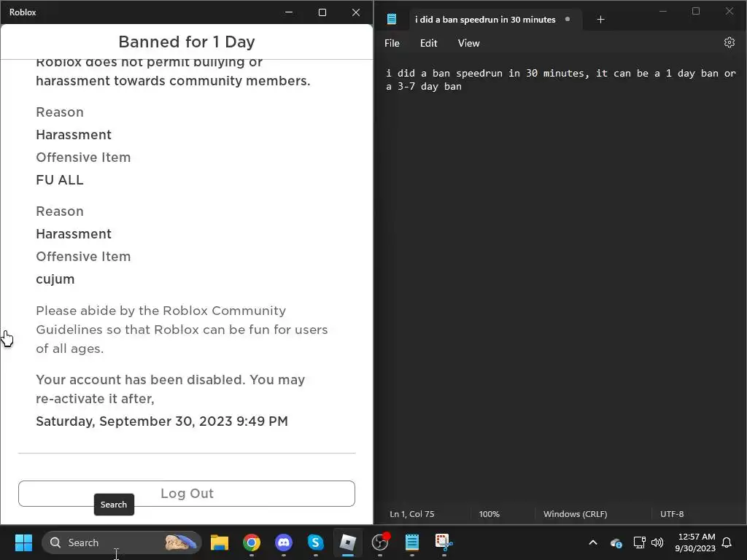Viewport: 747px width, 560px height.
Task: Click the OneDrive cloud tray icon
Action: tap(616, 542)
